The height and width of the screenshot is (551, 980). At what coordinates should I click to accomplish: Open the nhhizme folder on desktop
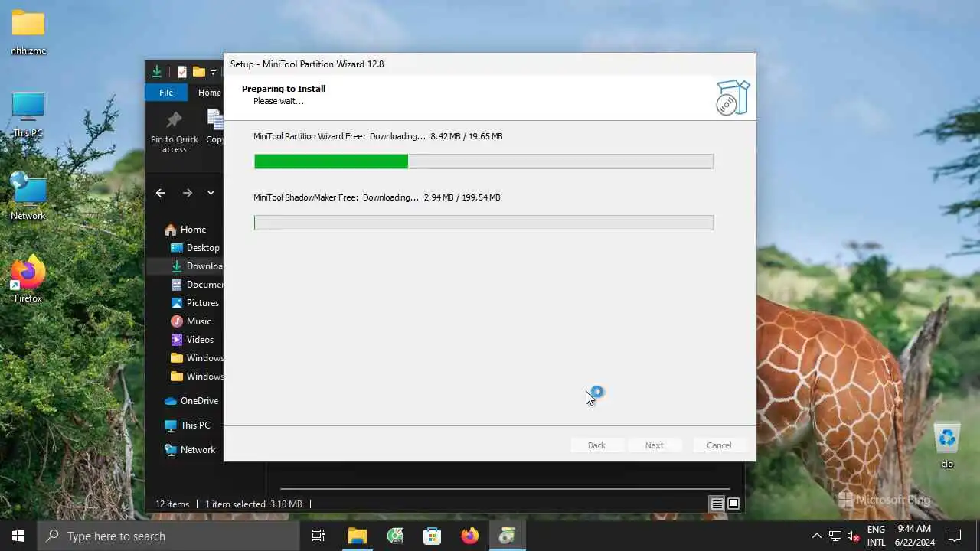(28, 32)
